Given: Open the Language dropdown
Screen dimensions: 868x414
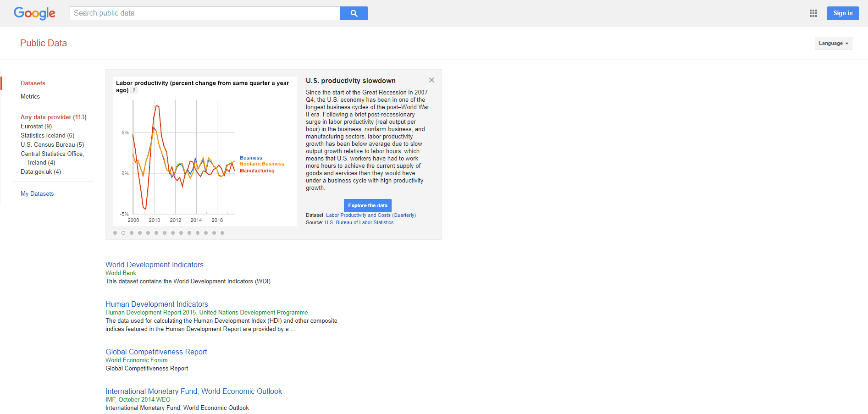Looking at the screenshot, I should pyautogui.click(x=833, y=43).
